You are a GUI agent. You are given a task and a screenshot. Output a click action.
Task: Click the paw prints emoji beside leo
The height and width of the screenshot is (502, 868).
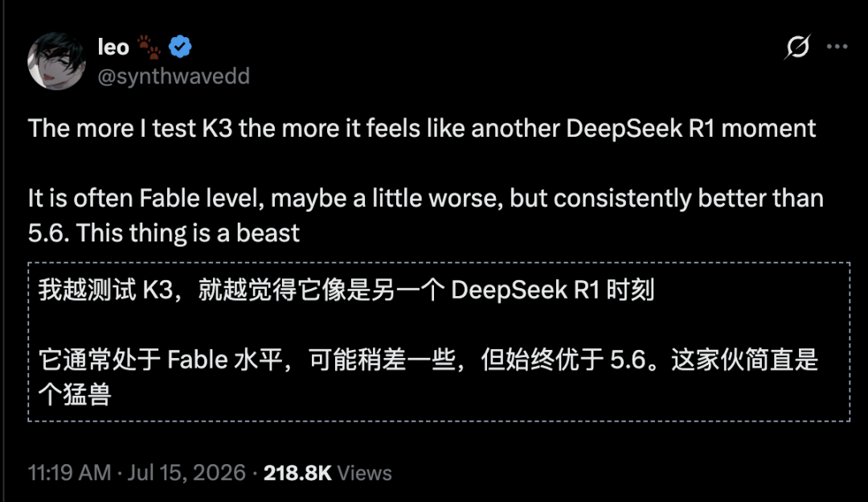pos(149,47)
